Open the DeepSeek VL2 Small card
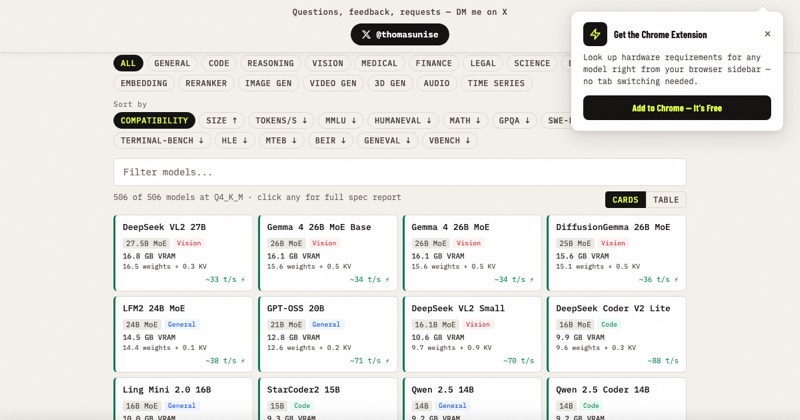This screenshot has width=800, height=420. point(472,334)
